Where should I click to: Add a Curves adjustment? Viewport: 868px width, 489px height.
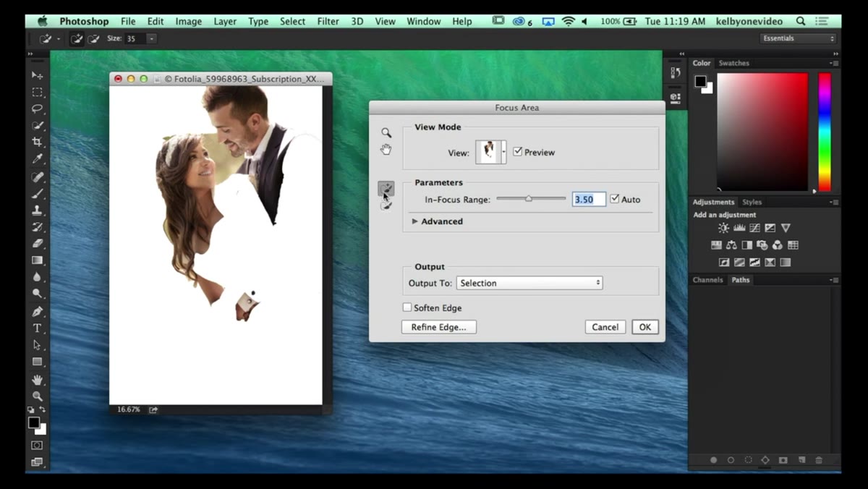point(754,228)
